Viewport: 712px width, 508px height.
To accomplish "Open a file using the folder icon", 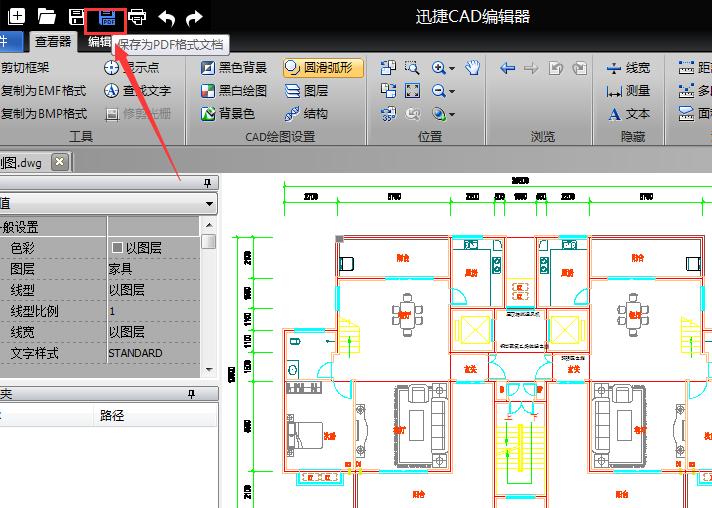I will point(46,17).
